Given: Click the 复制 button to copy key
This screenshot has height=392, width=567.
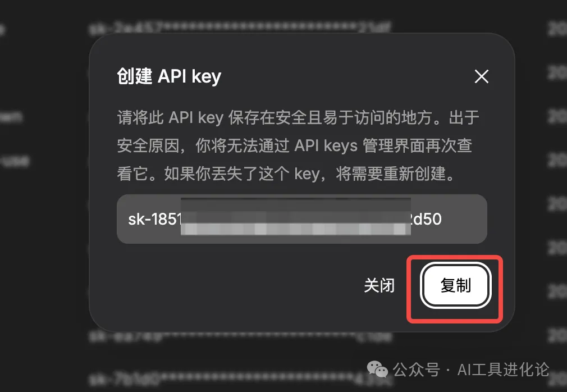Looking at the screenshot, I should tap(455, 285).
